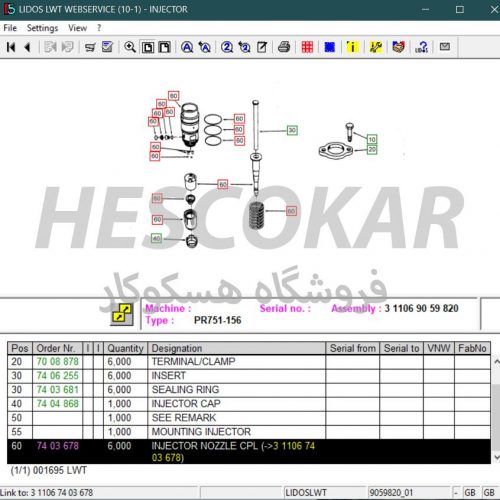Open the notes checklist toolbar icon

point(107,47)
